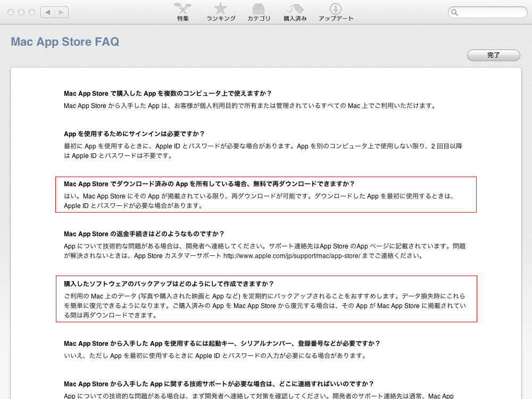Click the magnifier icon in search box
This screenshot has width=532, height=399.
click(x=455, y=13)
